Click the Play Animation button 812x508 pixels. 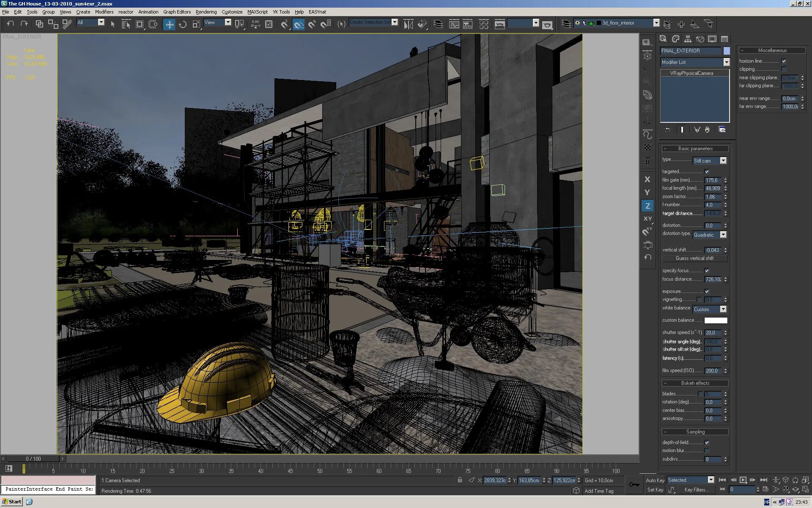[743, 480]
